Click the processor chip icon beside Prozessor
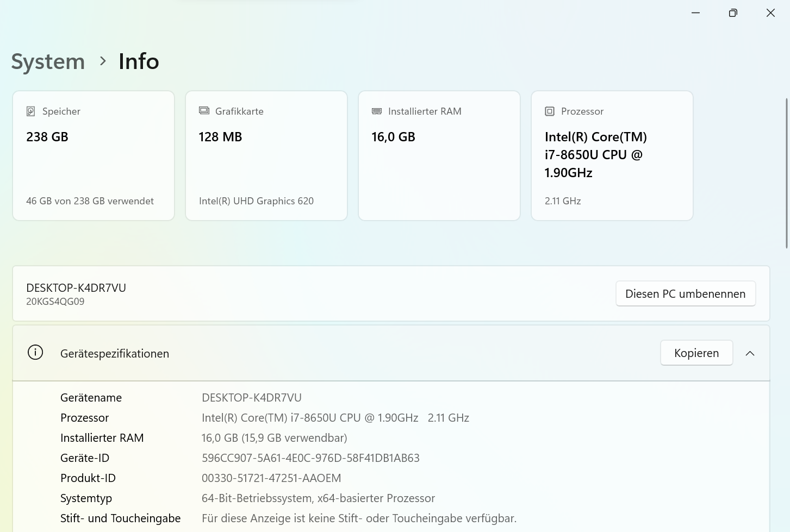Screen dimensions: 790x532 [x=550, y=111]
